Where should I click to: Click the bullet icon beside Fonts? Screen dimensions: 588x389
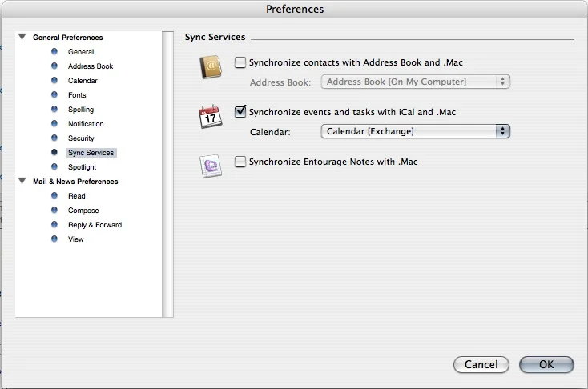click(54, 95)
